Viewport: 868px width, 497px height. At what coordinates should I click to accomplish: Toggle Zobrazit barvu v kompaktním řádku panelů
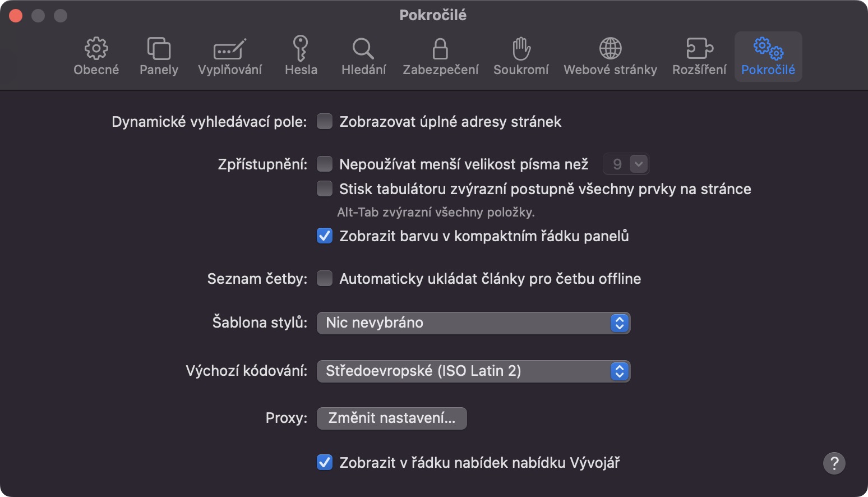coord(325,236)
